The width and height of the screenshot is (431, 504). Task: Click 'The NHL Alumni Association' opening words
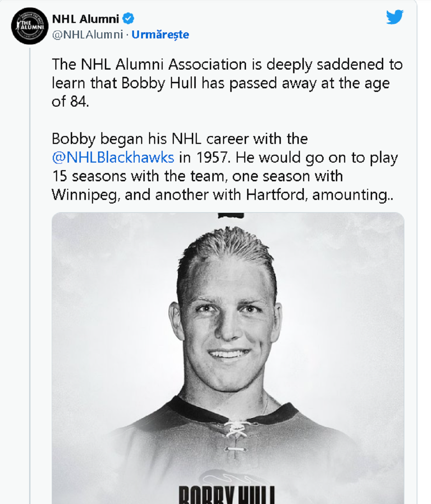(149, 65)
